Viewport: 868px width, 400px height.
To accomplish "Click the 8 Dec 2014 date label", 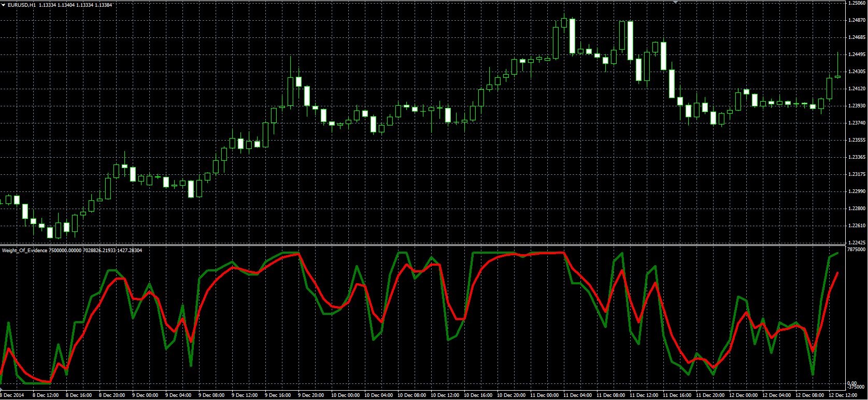I will coord(13,395).
